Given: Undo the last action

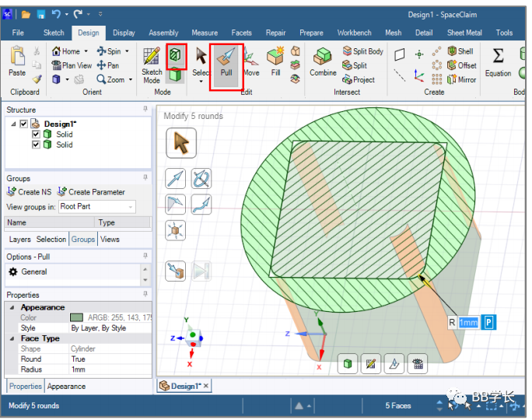Looking at the screenshot, I should (x=56, y=14).
